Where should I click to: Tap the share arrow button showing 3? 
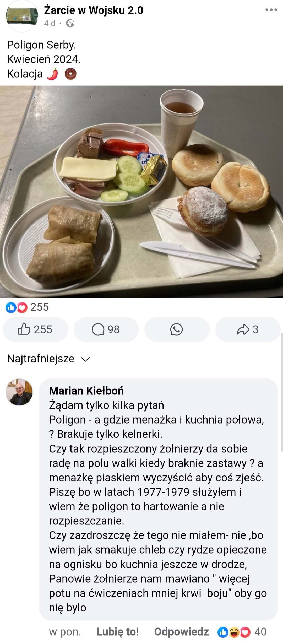coord(248,329)
